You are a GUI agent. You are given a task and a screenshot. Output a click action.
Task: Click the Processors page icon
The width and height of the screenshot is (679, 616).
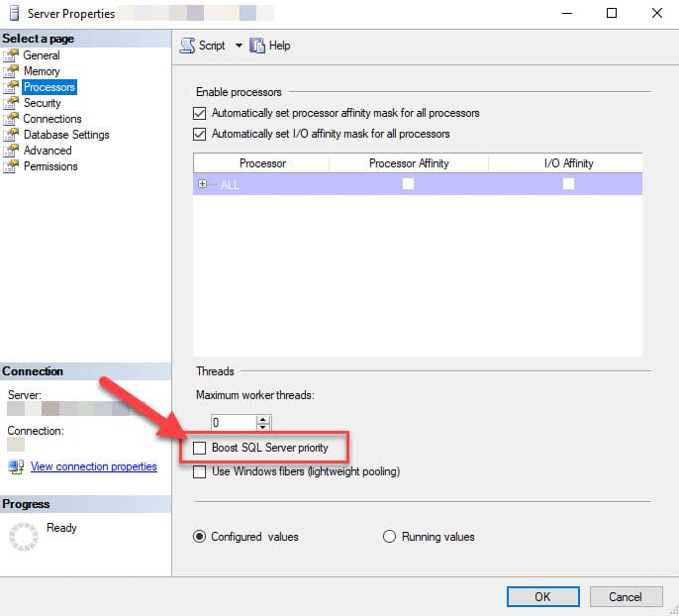click(11, 87)
